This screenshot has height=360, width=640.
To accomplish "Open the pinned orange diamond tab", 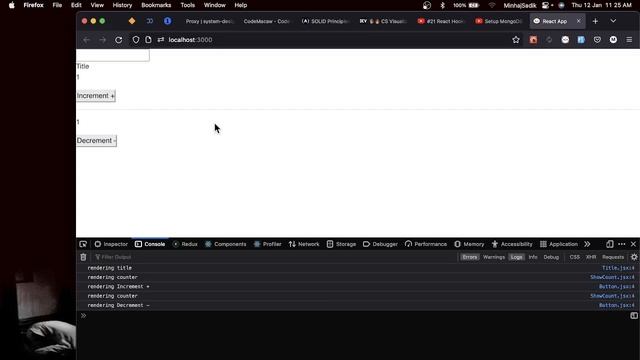I will [132, 21].
